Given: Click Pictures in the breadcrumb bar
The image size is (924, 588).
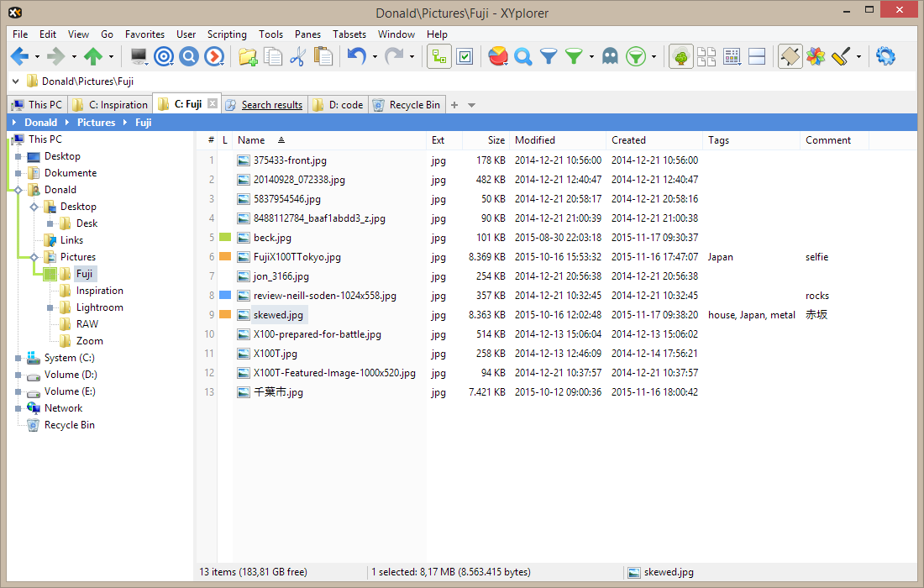Looking at the screenshot, I should coord(96,123).
